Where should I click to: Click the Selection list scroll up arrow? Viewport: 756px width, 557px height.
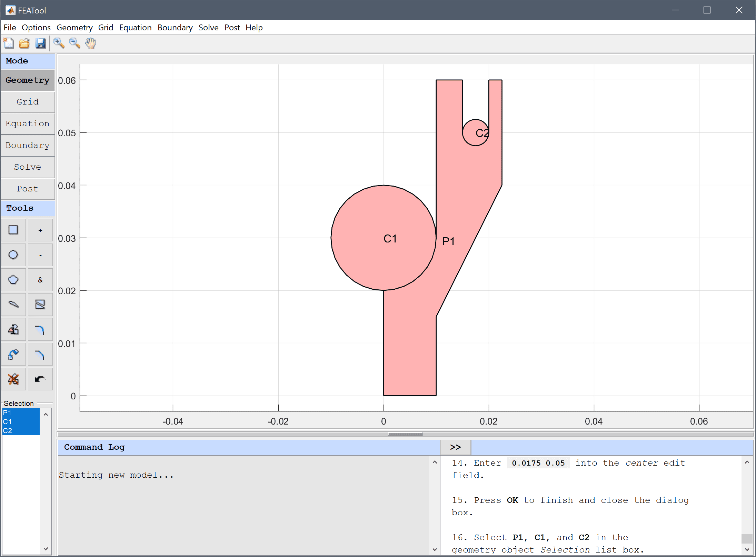point(46,414)
